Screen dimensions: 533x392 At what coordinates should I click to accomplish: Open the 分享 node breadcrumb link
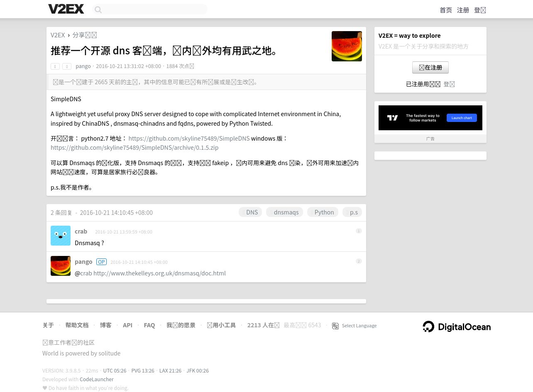(x=85, y=35)
